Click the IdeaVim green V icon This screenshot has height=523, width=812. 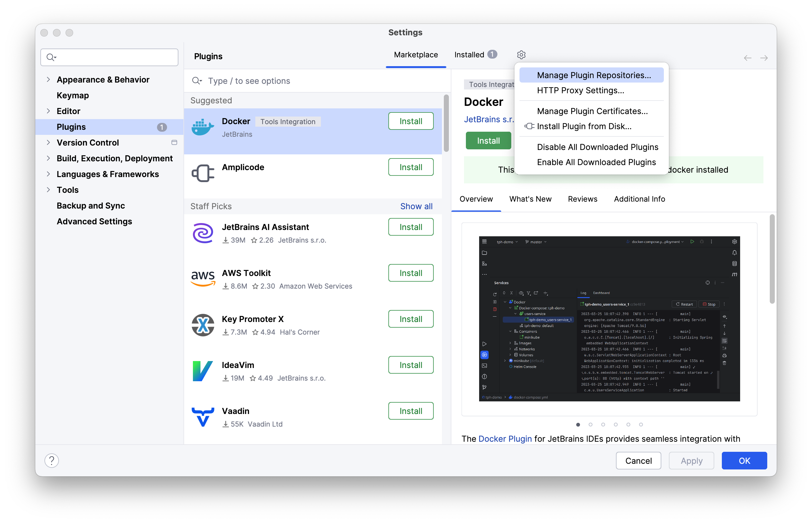(x=203, y=371)
